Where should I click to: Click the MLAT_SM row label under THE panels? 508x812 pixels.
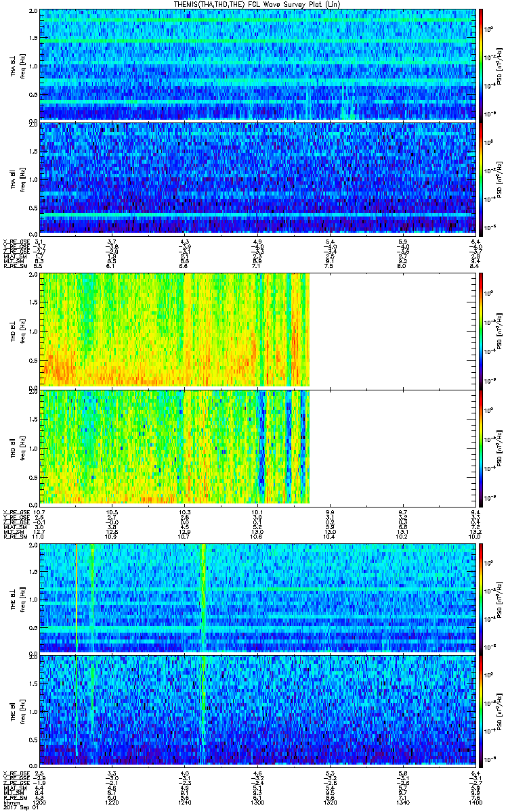click(14, 788)
